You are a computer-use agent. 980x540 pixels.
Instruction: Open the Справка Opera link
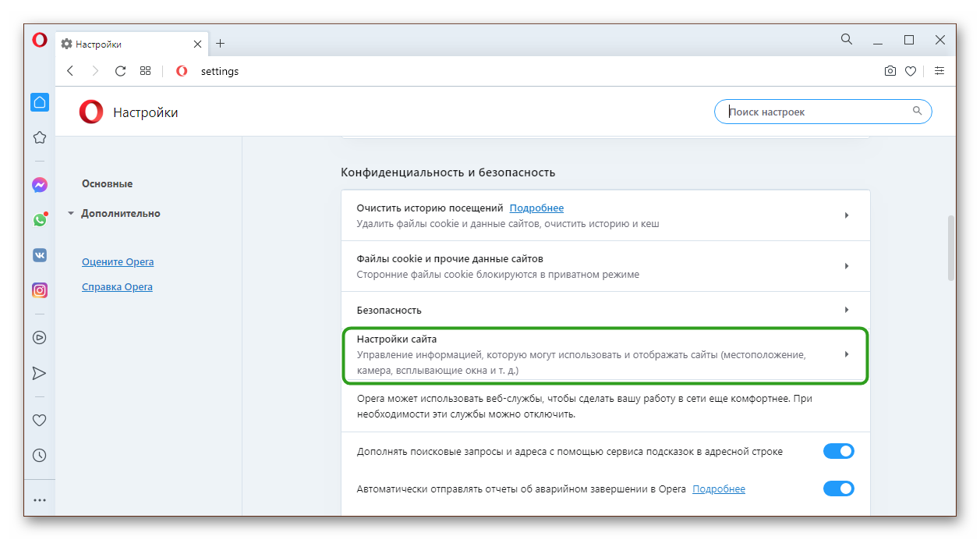(x=117, y=287)
